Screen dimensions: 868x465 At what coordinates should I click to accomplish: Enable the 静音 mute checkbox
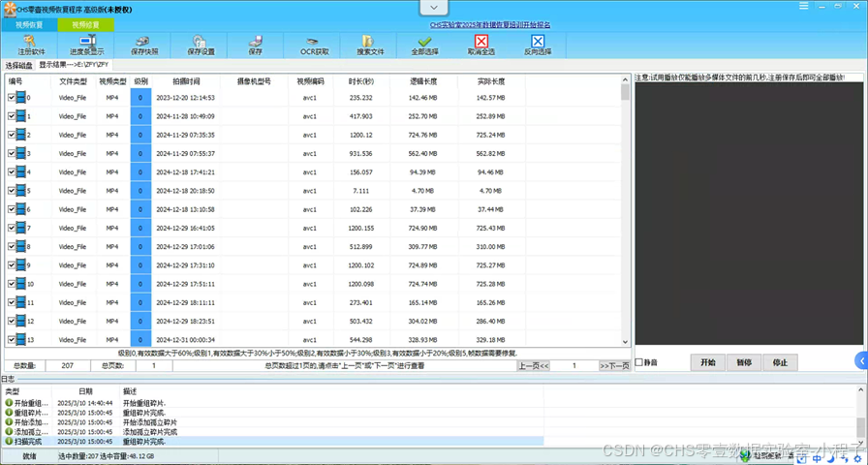tap(639, 362)
